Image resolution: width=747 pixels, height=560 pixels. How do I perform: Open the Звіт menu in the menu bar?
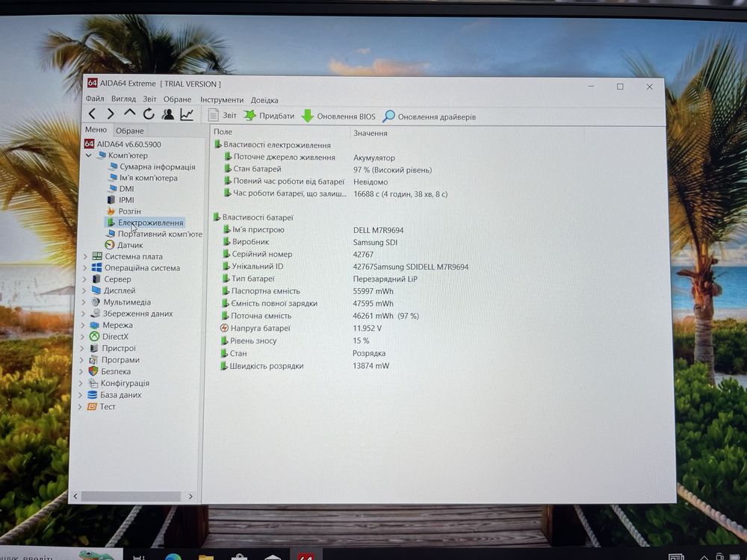coord(149,99)
